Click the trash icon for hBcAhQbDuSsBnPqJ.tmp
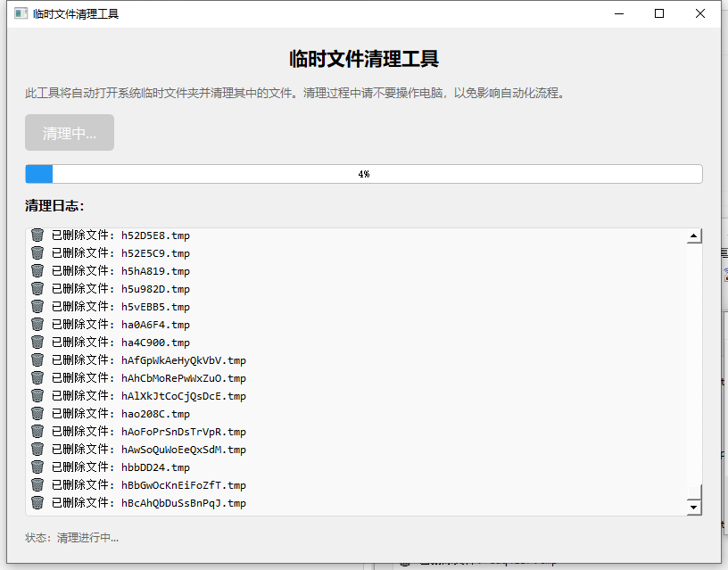 [37, 502]
